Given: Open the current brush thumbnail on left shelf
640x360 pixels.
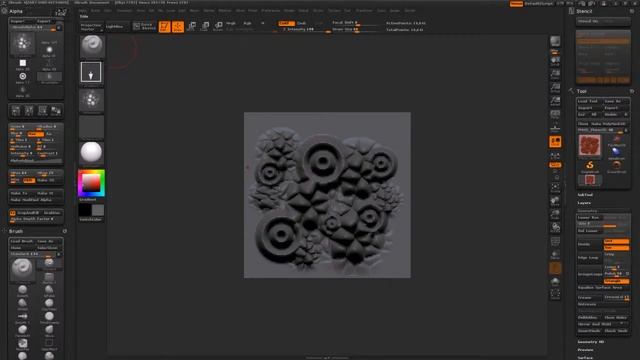Looking at the screenshot, I should [91, 46].
